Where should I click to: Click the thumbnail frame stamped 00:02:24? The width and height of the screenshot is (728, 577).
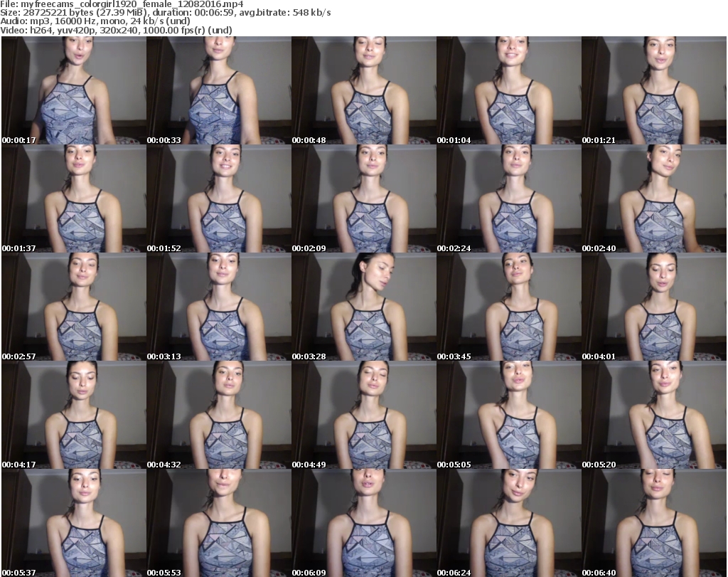pos(509,198)
